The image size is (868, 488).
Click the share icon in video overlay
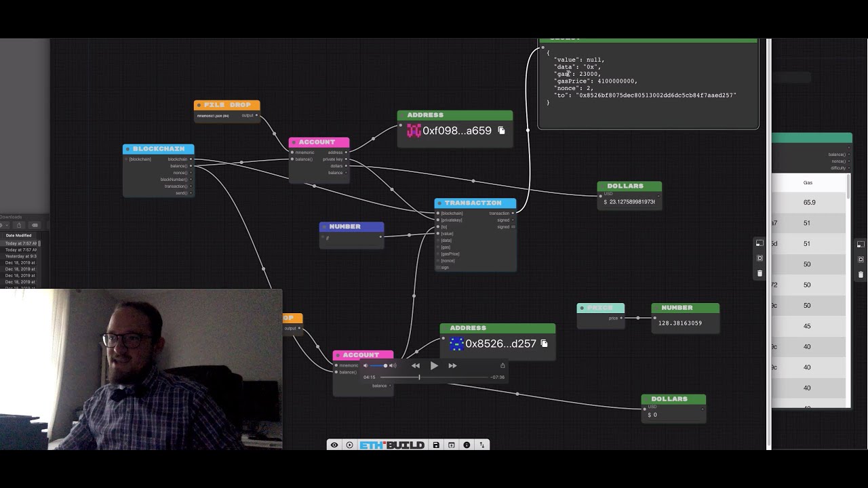click(x=502, y=365)
